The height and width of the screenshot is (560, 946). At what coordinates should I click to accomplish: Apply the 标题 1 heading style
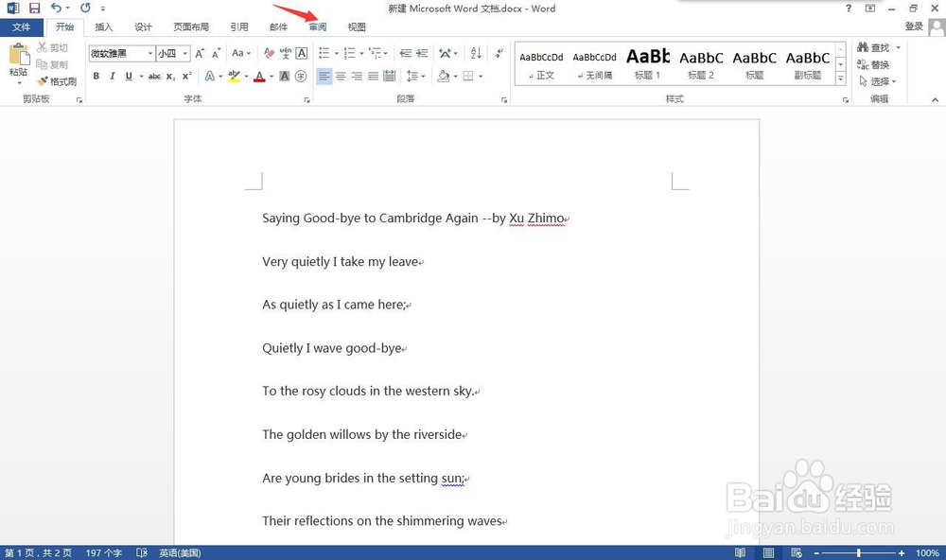pos(647,63)
